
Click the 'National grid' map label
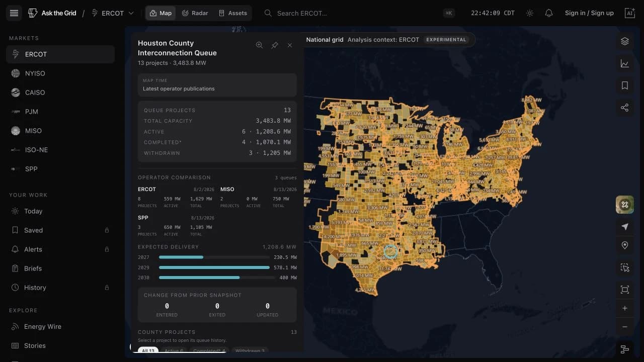pos(325,40)
